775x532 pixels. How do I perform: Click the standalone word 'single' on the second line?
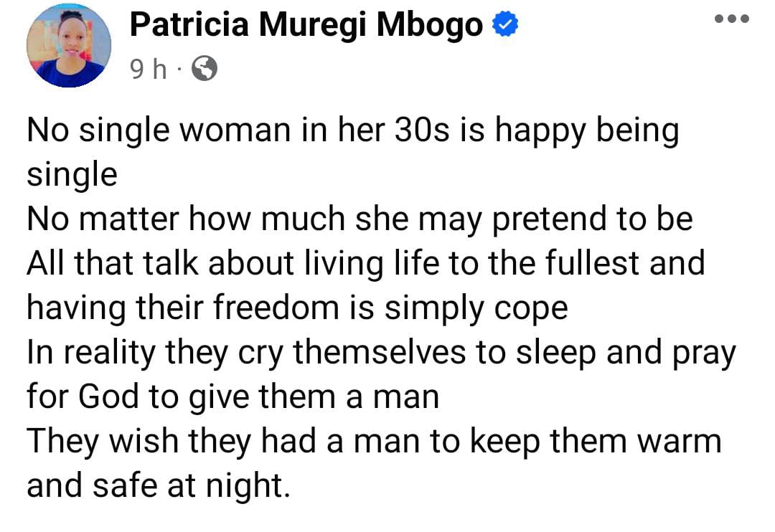pyautogui.click(x=72, y=176)
